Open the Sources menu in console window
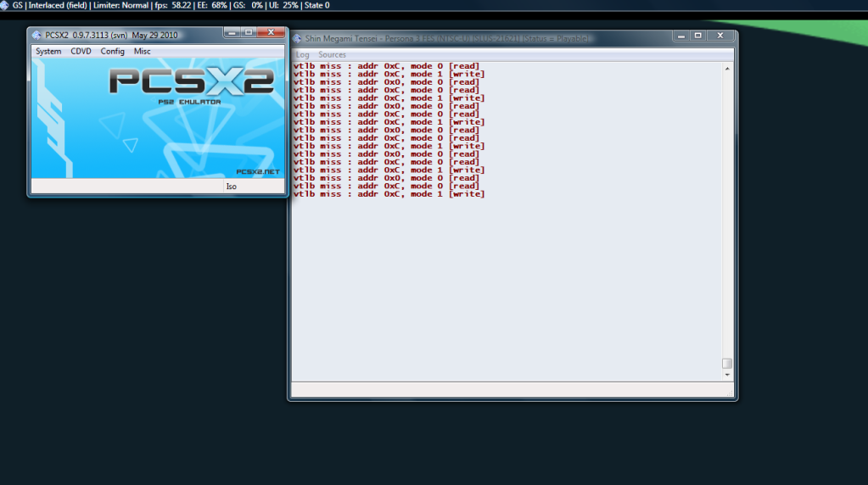Viewport: 868px width, 485px height. point(332,55)
